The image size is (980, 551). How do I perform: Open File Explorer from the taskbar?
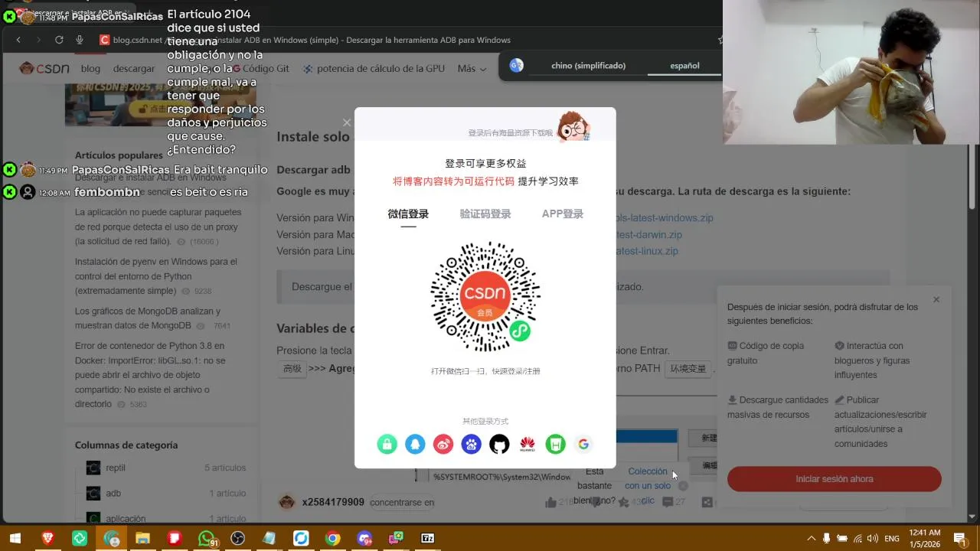point(142,539)
